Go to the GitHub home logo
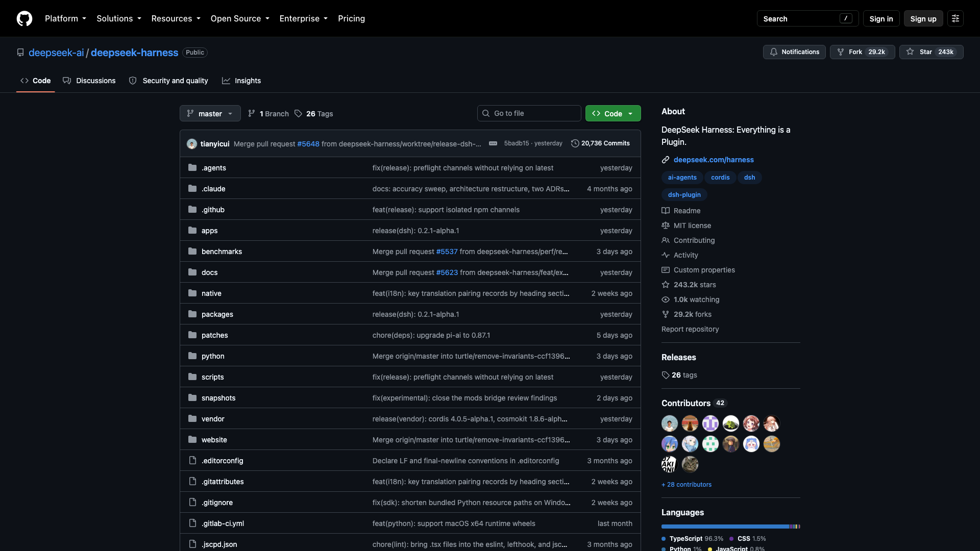The width and height of the screenshot is (980, 551). pos(24,18)
